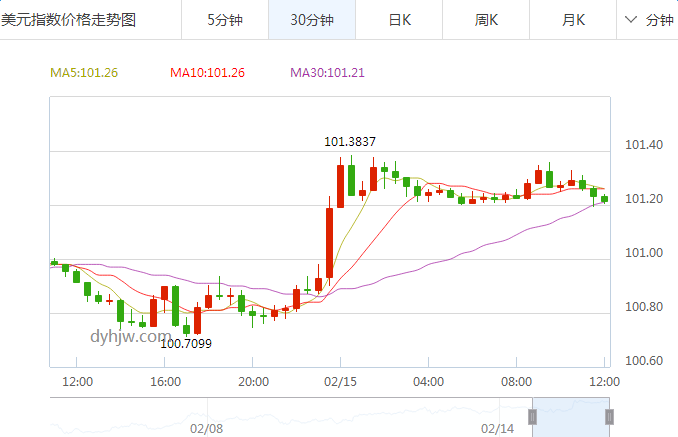Screen dimensions: 678x437
Task: Click the 02/08 date in overview timeline
Action: pyautogui.click(x=207, y=429)
